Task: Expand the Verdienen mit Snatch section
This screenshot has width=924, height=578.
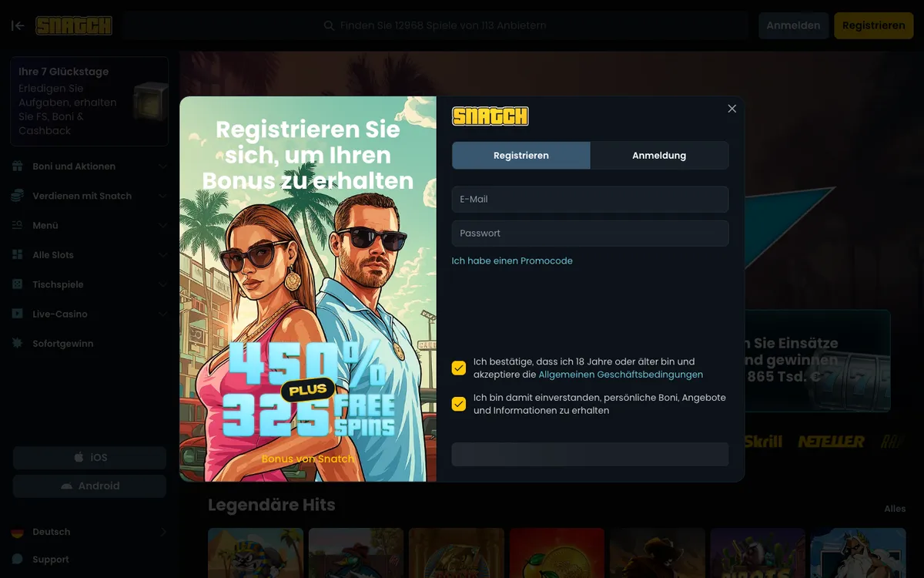Action: (162, 196)
